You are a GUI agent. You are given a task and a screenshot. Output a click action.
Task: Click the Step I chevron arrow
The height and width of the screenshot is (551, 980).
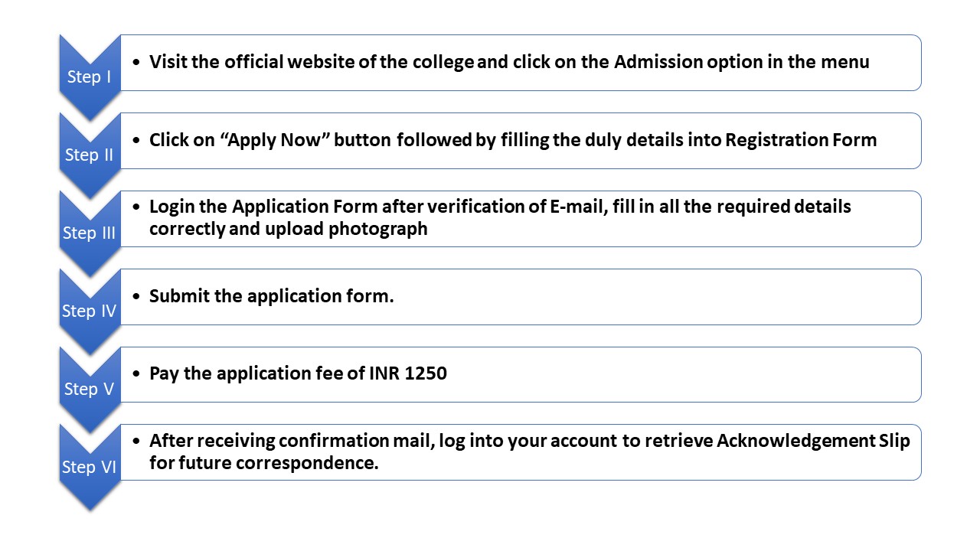click(90, 77)
